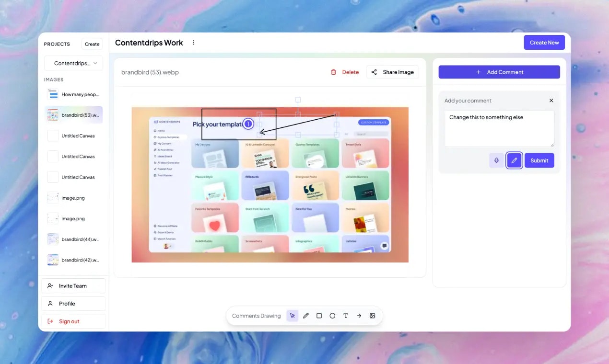The image size is (609, 364).
Task: Select the first image.png item
Action: pyautogui.click(x=73, y=198)
